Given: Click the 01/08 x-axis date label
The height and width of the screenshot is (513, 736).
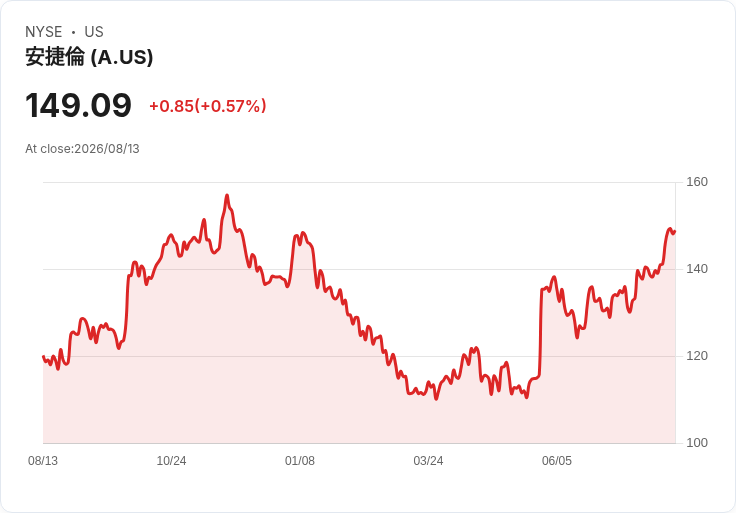Looking at the screenshot, I should click(x=299, y=461).
